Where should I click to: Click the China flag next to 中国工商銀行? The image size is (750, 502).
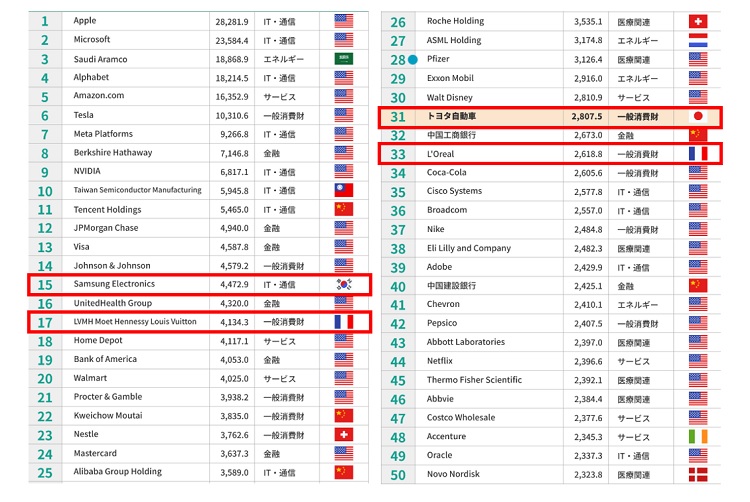click(698, 134)
